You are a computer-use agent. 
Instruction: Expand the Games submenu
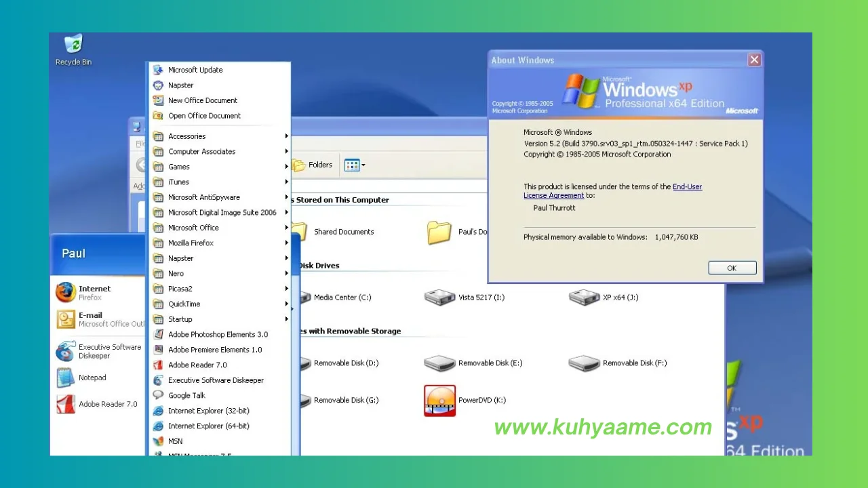(220, 167)
